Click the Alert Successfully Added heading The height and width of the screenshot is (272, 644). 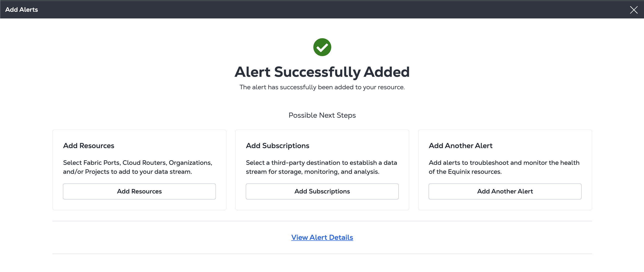322,72
